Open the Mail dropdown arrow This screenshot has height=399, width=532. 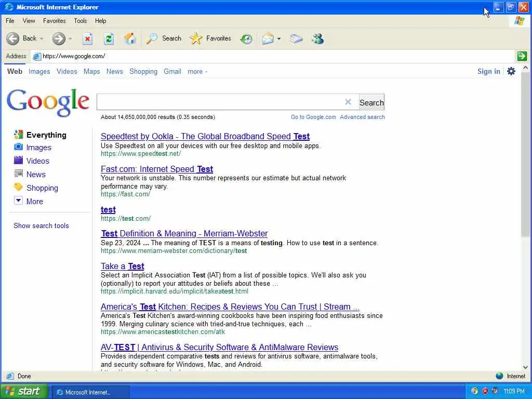coord(279,38)
